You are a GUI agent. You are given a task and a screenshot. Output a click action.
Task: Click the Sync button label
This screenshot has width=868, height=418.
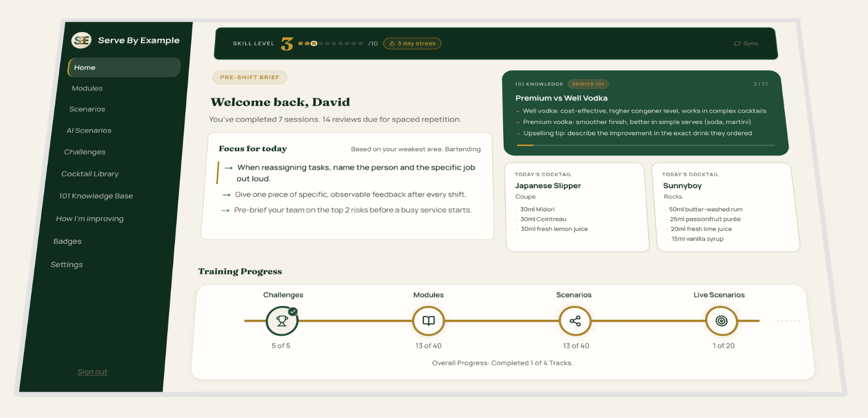click(751, 44)
